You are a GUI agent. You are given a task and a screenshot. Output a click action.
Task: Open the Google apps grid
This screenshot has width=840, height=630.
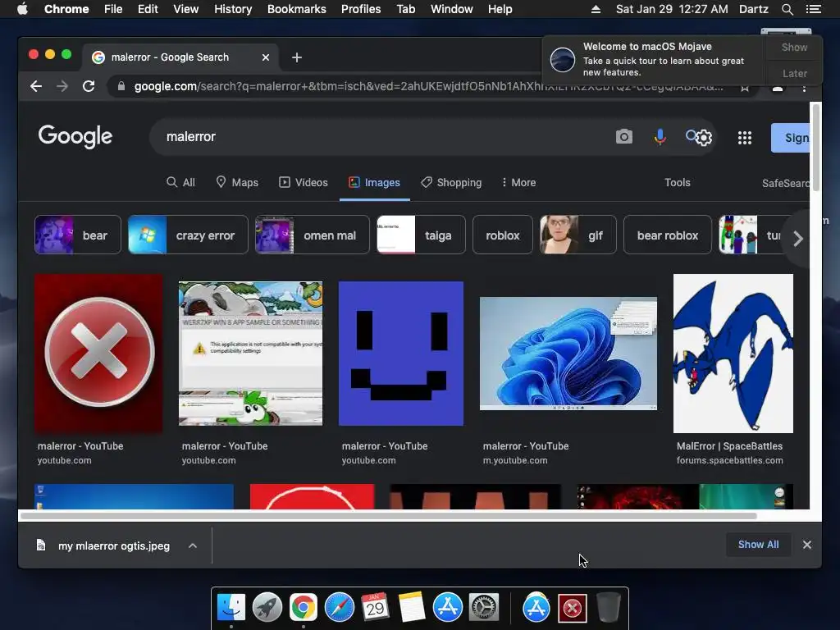pos(745,138)
